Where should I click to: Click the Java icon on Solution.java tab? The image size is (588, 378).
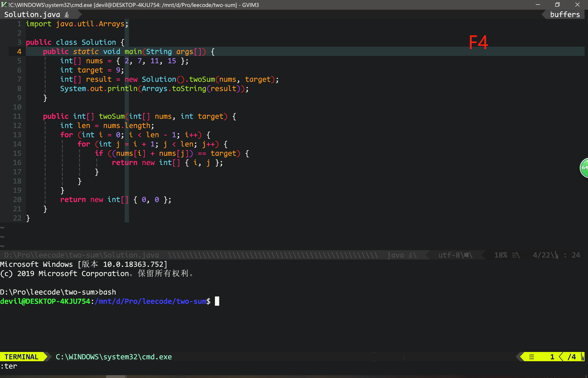coord(67,15)
